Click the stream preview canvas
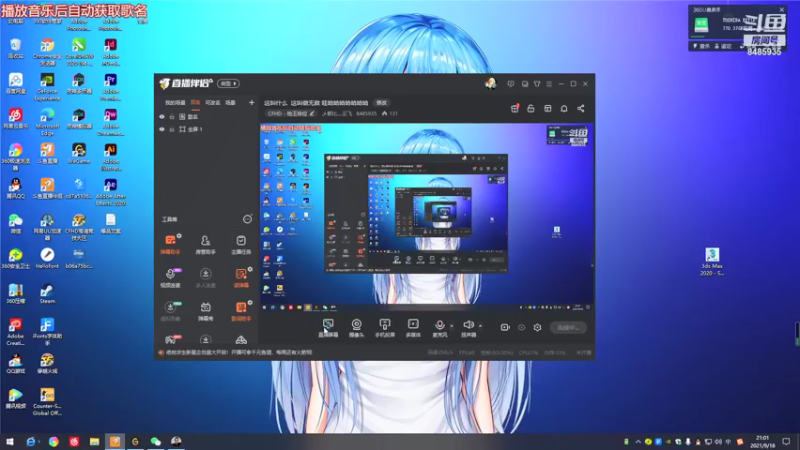The height and width of the screenshot is (450, 800). coord(427,217)
